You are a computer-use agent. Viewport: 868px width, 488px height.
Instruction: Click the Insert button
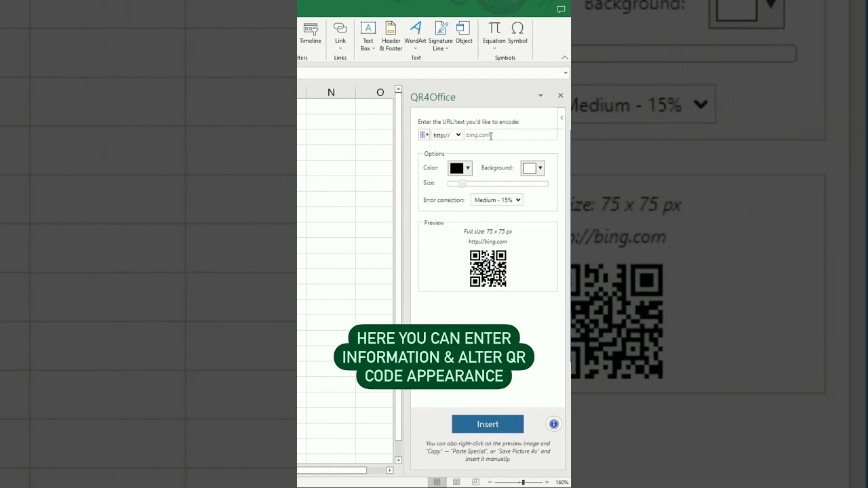coord(488,424)
